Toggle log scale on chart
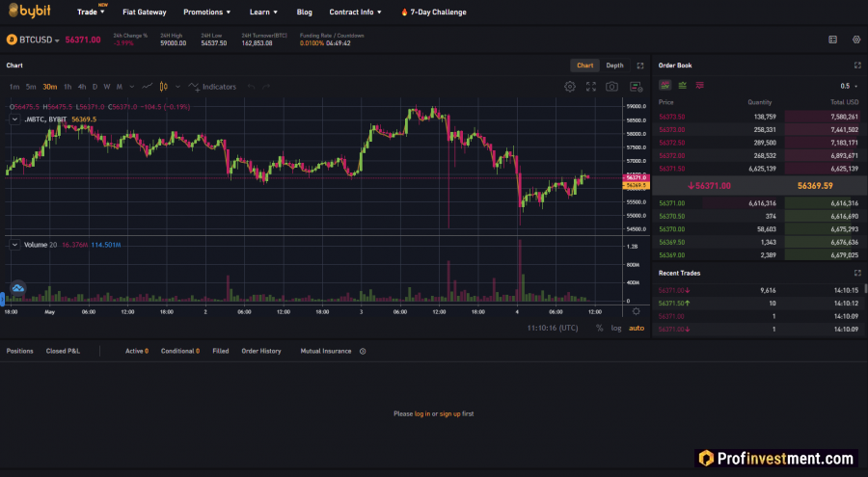Viewport: 868px width, 477px height. (x=616, y=329)
